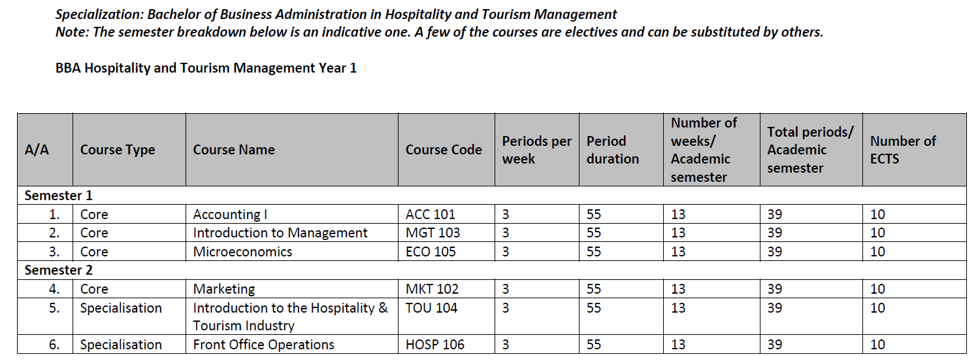Click the Marketing course name cell

(x=224, y=289)
